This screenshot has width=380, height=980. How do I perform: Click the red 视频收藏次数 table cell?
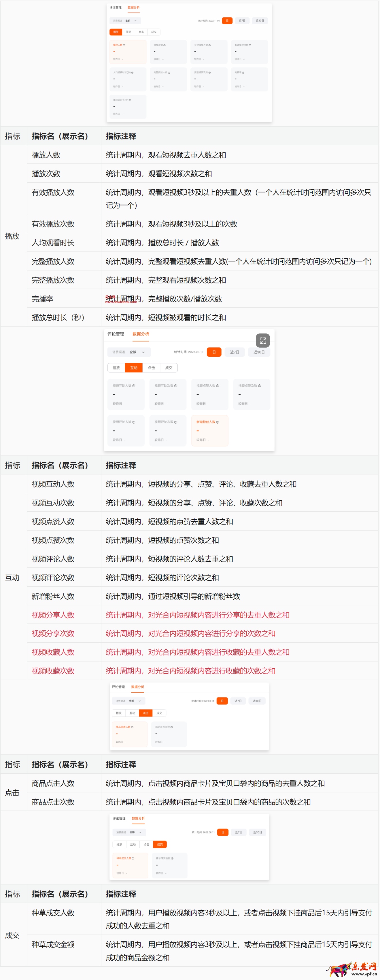click(64, 671)
